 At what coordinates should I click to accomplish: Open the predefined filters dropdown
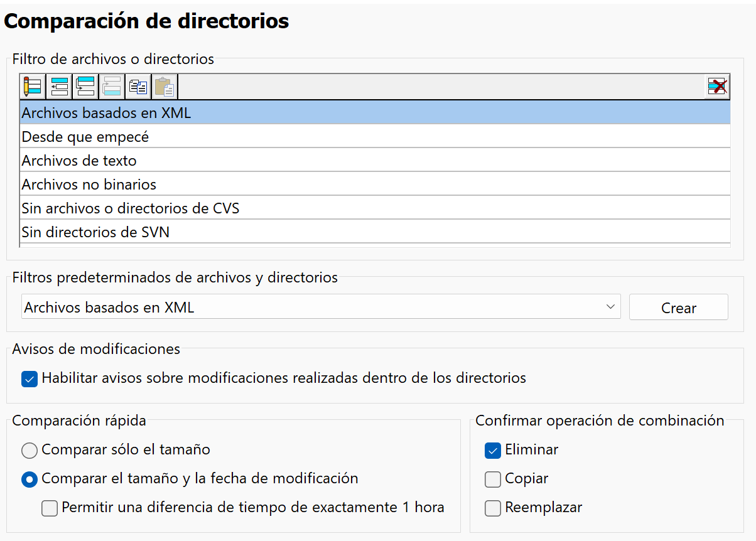pyautogui.click(x=610, y=307)
